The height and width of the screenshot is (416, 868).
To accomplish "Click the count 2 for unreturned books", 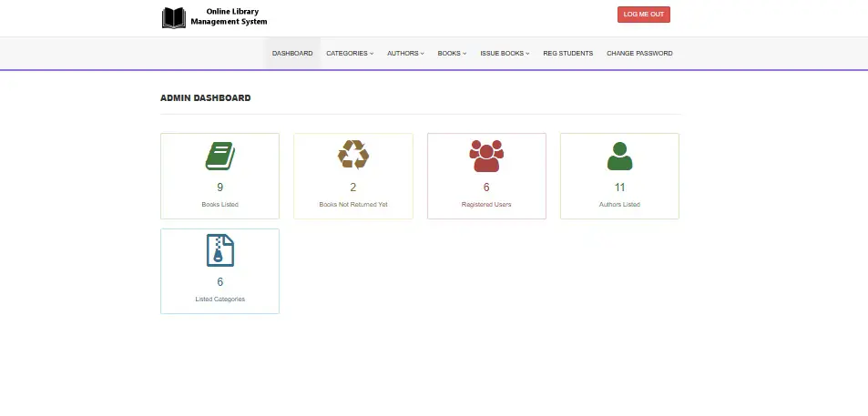I will (x=353, y=187).
